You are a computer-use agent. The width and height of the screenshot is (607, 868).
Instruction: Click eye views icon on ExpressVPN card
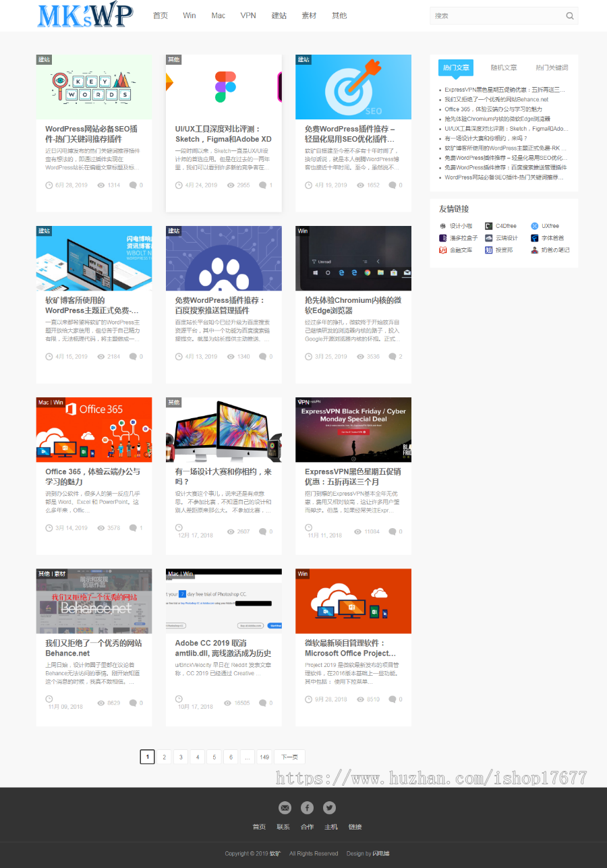tap(357, 531)
